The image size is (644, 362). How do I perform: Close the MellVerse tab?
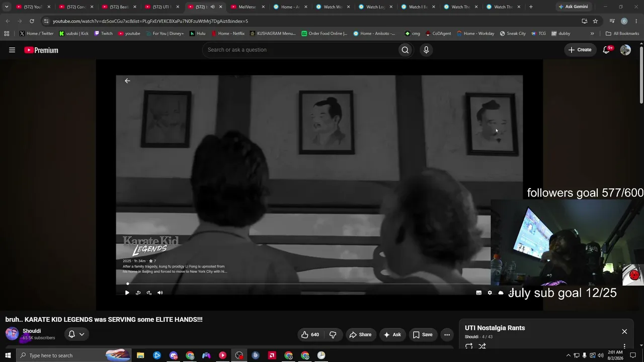point(263,7)
